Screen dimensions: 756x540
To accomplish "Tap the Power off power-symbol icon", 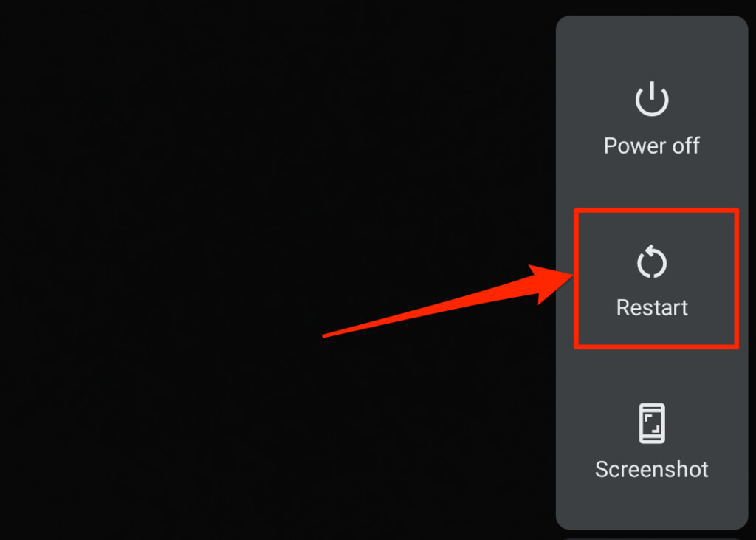I will (x=652, y=99).
